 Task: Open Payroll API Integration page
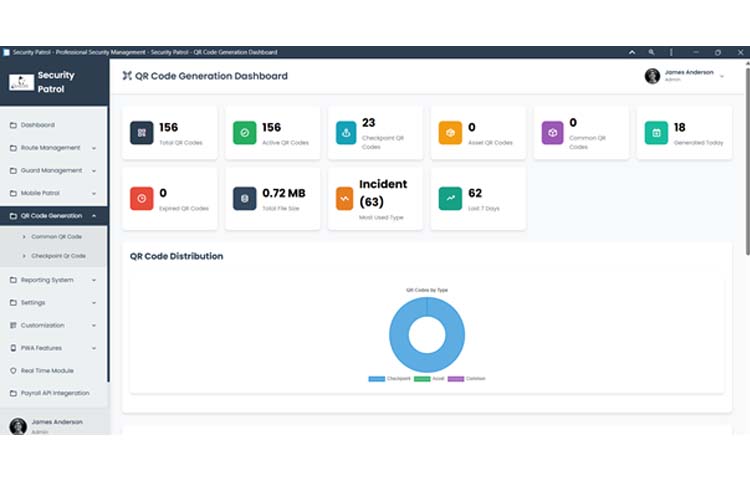pyautogui.click(x=54, y=393)
